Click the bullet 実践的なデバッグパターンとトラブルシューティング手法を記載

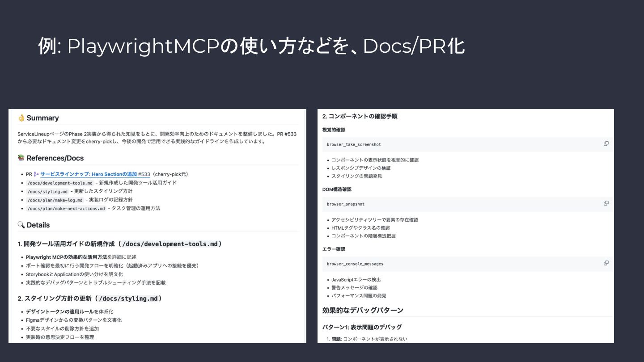coord(96,282)
